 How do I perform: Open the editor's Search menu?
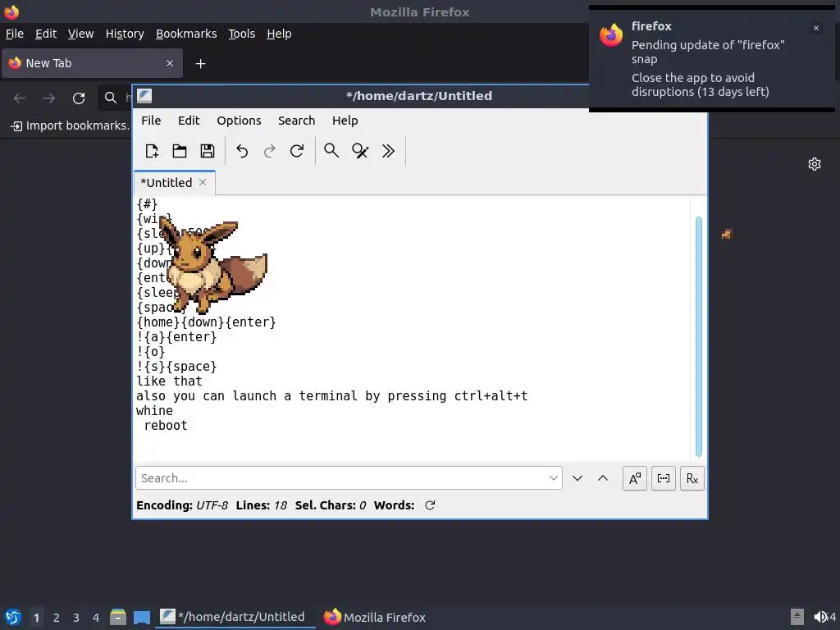296,121
